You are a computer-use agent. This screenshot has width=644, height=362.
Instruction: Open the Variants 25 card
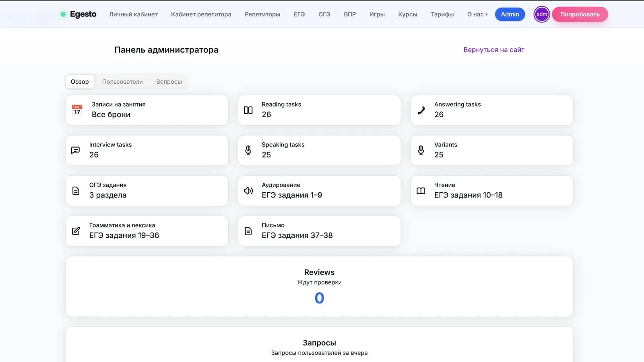pos(492,150)
